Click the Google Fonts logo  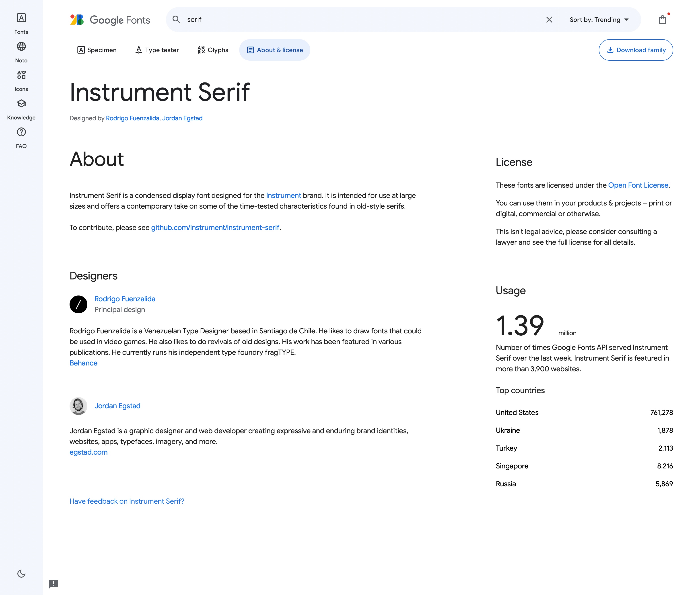click(110, 20)
